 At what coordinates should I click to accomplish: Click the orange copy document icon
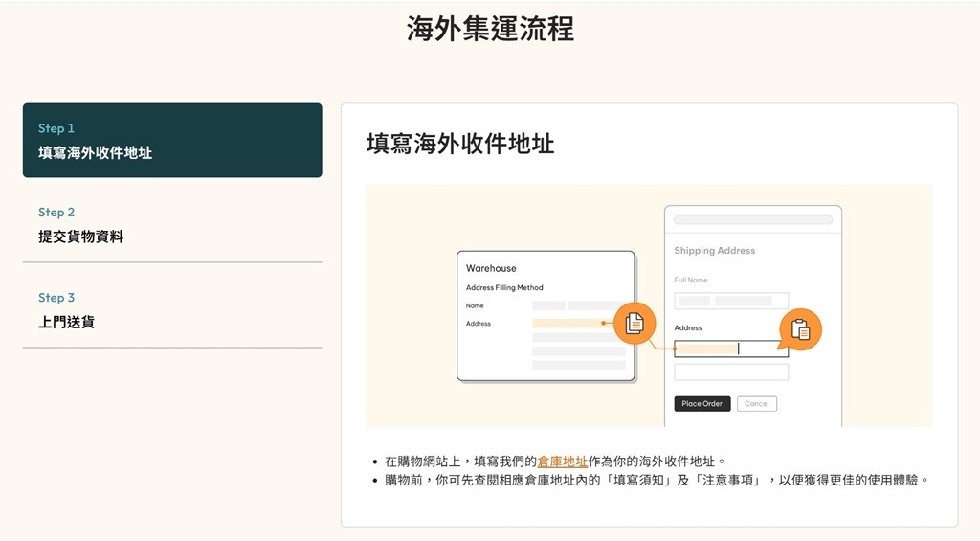point(635,324)
